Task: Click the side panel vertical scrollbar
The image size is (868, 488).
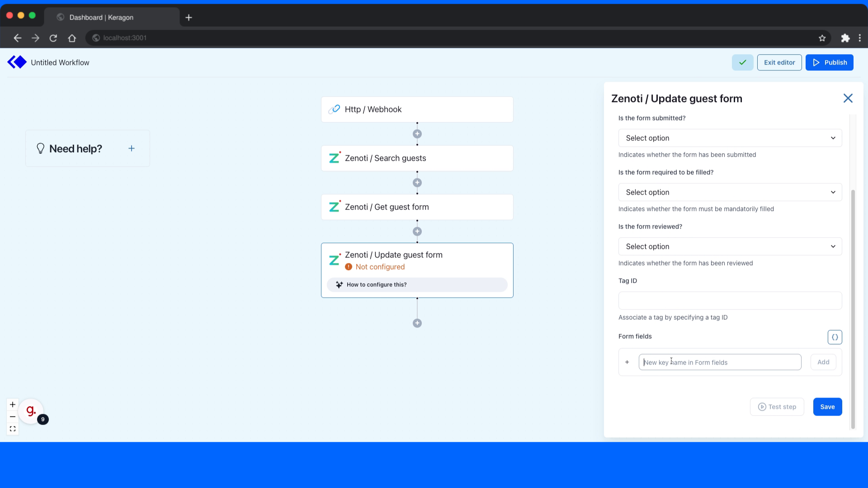Action: tap(853, 309)
